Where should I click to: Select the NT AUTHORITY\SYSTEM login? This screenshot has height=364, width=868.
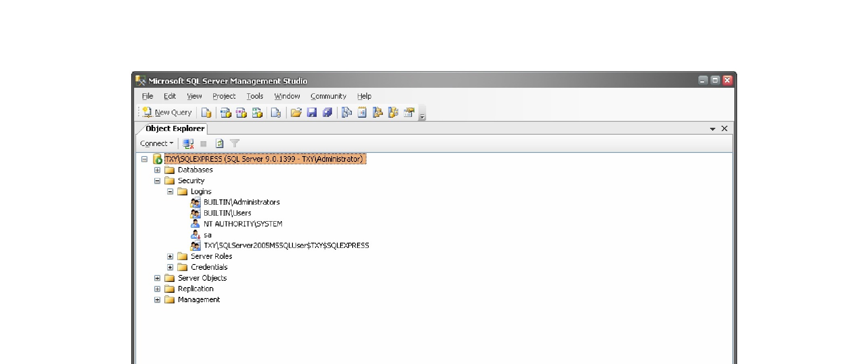pos(243,224)
